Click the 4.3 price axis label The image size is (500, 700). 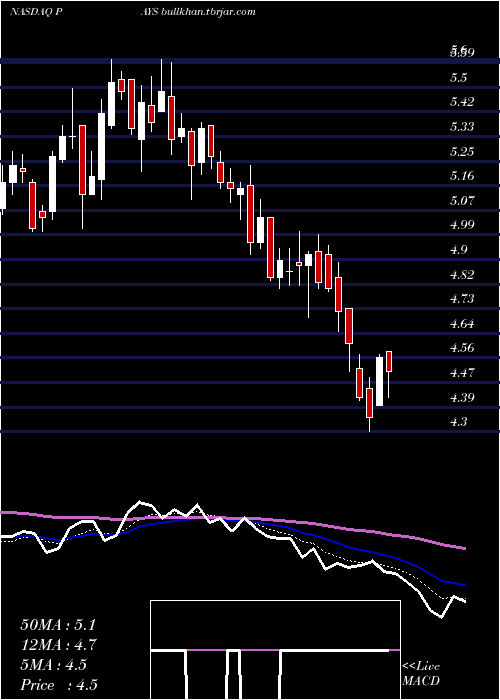[x=458, y=421]
